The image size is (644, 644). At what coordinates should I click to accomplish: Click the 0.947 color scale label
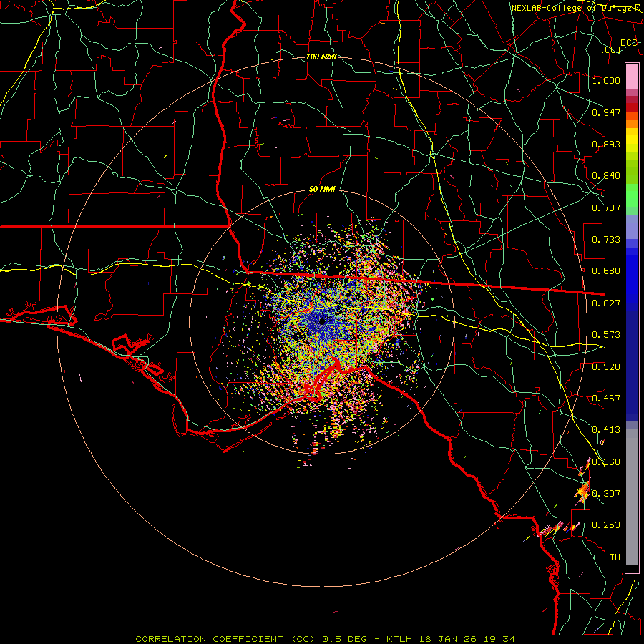pyautogui.click(x=606, y=112)
